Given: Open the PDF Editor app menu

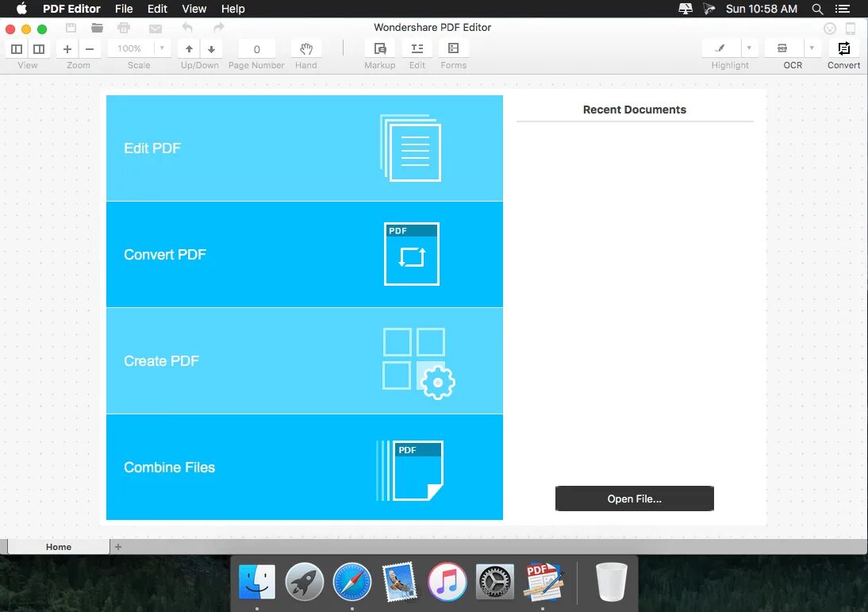Looking at the screenshot, I should click(x=71, y=9).
